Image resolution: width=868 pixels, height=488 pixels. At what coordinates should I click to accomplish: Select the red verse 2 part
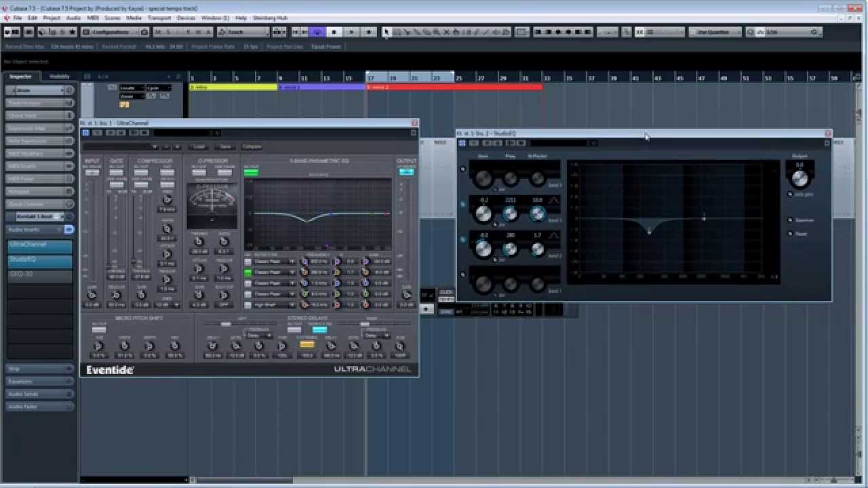click(454, 87)
